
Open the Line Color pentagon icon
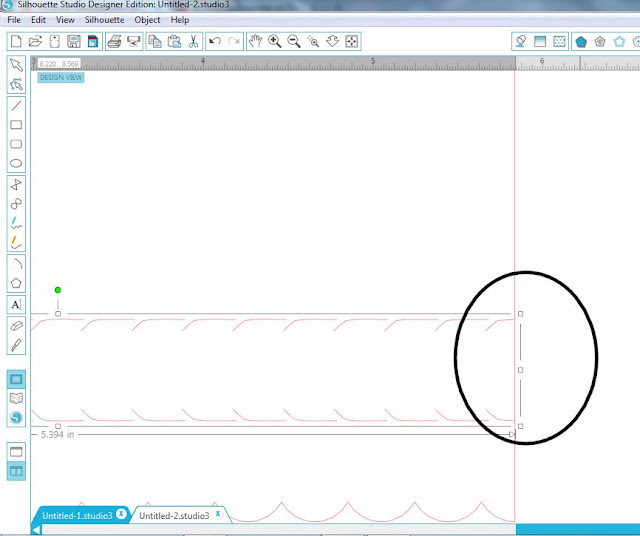point(581,41)
